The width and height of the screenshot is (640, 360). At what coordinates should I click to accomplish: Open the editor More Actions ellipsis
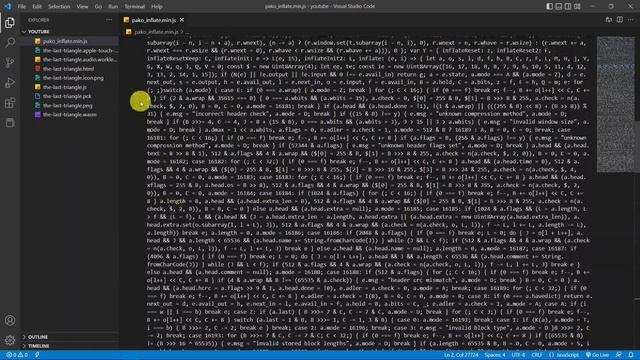tap(631, 20)
